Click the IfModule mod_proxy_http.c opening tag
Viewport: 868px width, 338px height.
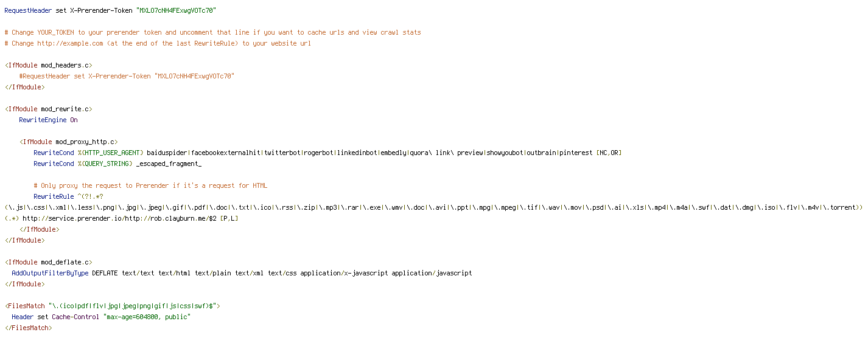68,142
